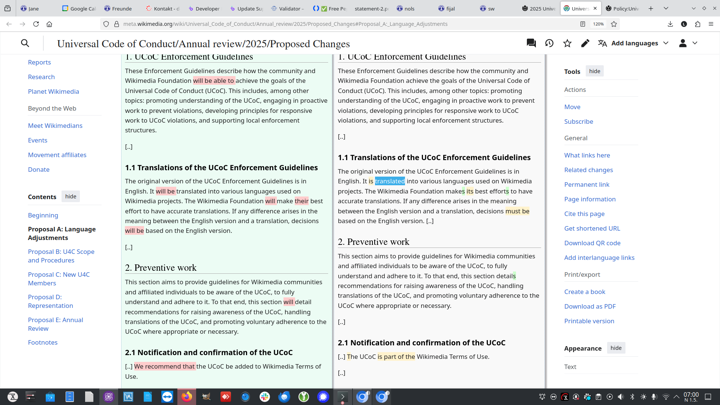Open the discussion (talk) page icon
The height and width of the screenshot is (405, 720).
[531, 43]
